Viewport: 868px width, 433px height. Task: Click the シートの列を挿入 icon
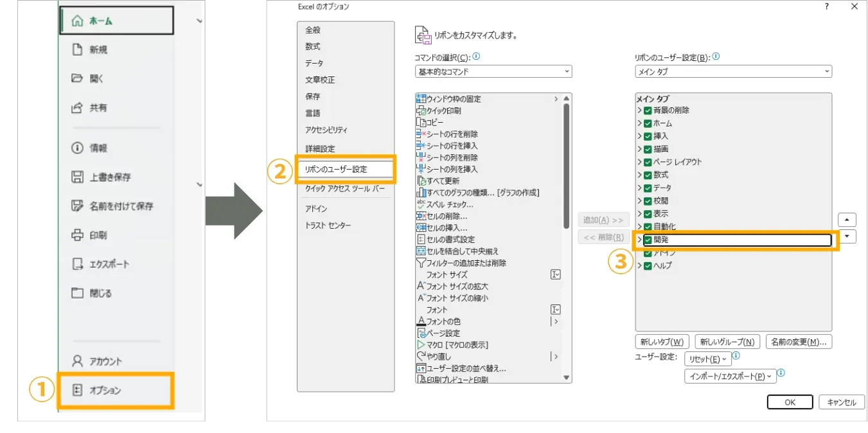coord(421,169)
